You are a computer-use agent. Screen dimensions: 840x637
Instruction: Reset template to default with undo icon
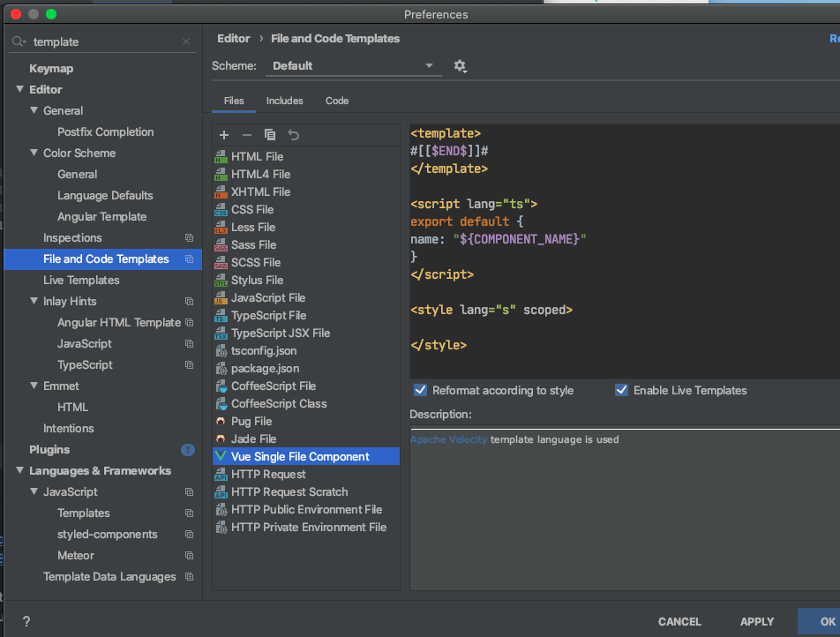pyautogui.click(x=294, y=135)
